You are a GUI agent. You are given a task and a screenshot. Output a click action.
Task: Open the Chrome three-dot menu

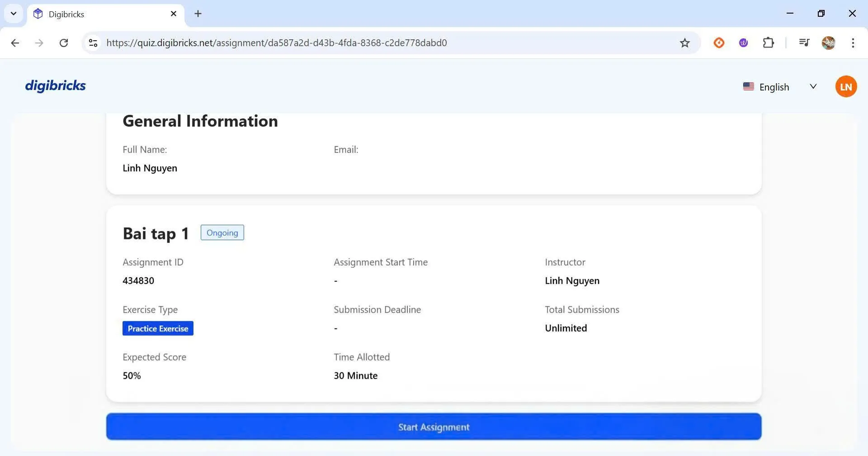(x=853, y=43)
